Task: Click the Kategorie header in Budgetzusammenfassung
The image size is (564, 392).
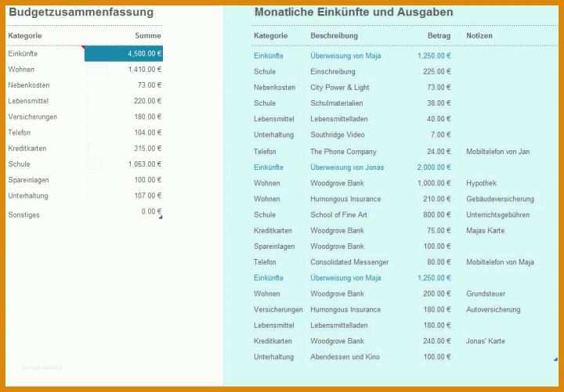Action: (x=25, y=35)
